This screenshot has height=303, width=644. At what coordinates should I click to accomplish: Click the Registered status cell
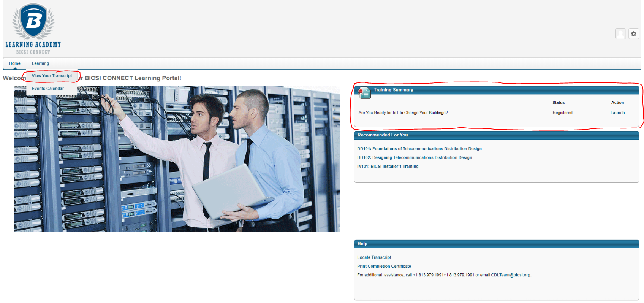click(x=562, y=113)
